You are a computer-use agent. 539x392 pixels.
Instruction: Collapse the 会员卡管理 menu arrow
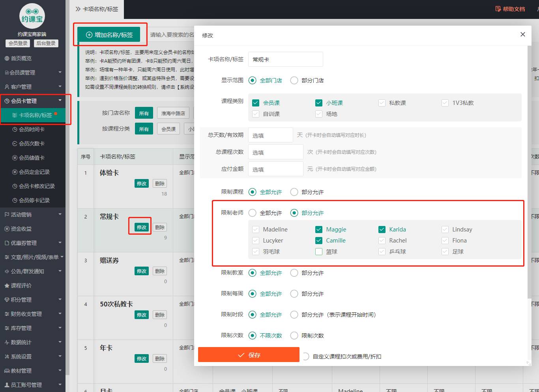coord(60,101)
